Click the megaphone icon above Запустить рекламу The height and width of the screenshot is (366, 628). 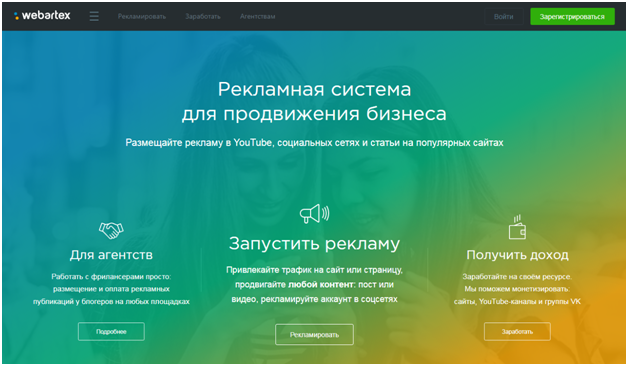(x=314, y=213)
